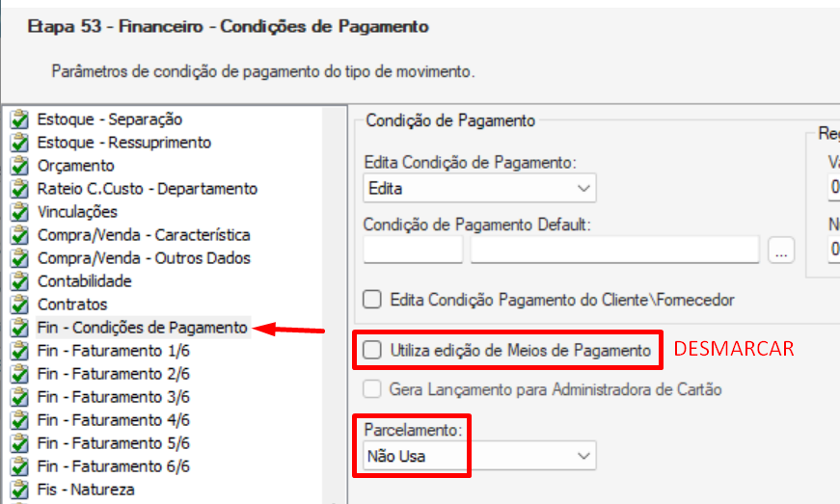Click the Condição de Pagamento Default code field

tap(413, 250)
